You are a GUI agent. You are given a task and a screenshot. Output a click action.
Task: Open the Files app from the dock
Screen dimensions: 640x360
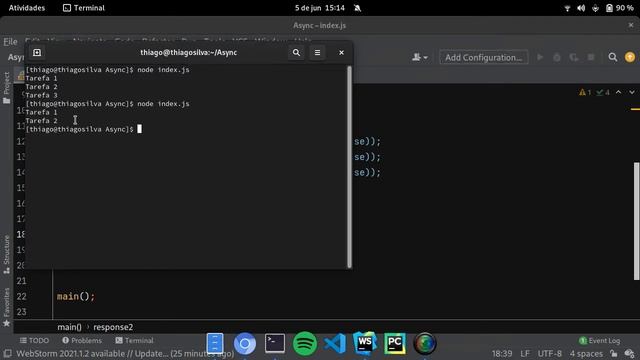click(215, 343)
